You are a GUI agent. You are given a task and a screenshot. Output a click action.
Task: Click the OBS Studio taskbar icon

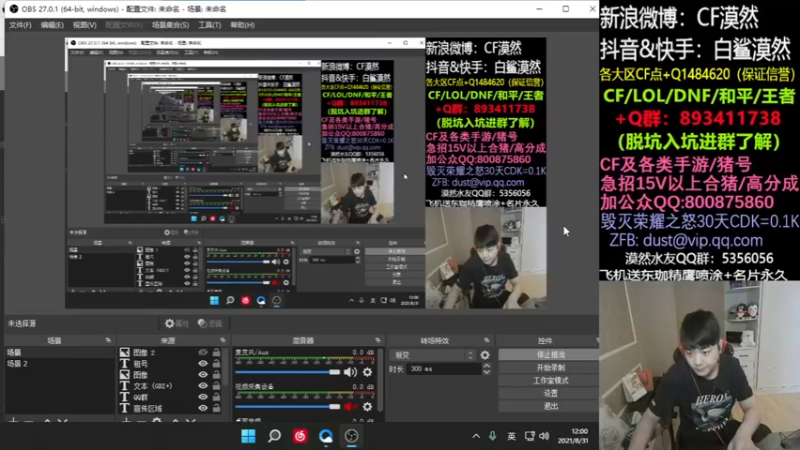(352, 436)
